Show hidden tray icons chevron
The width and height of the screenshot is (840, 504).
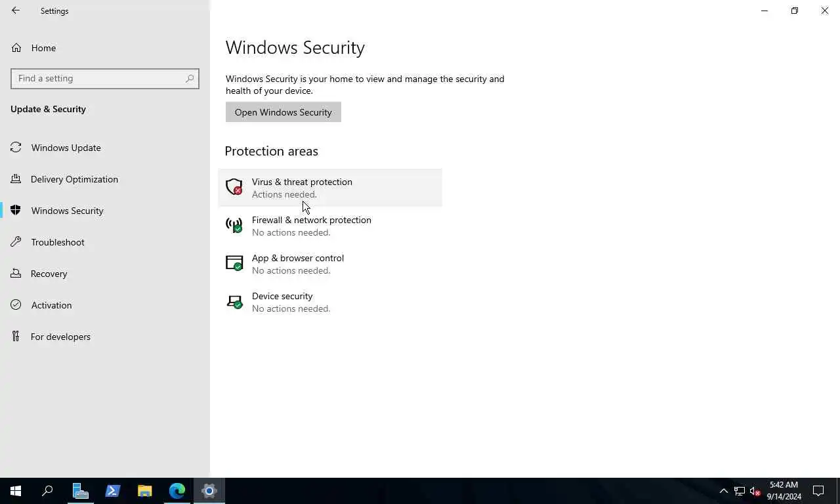pyautogui.click(x=724, y=491)
